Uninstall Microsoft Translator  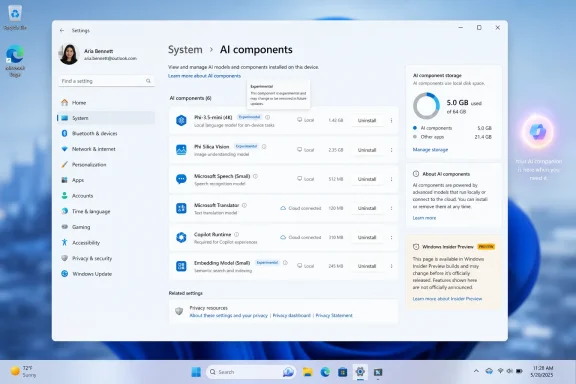coord(367,208)
